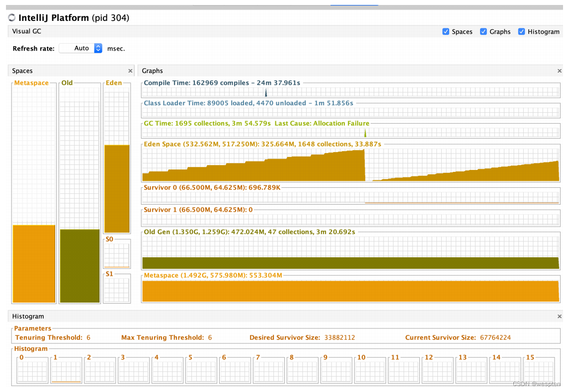Uncheck the Histogram checkbox
This screenshot has height=392, width=568.
click(x=521, y=31)
